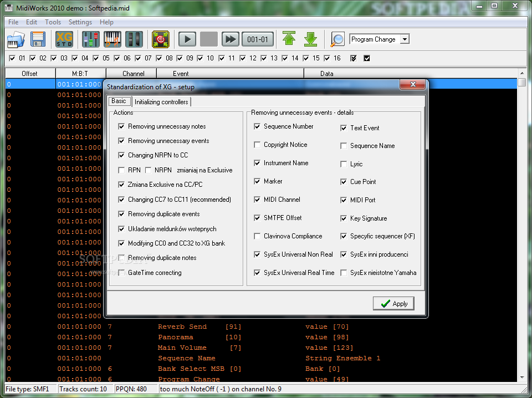Viewport: 532px width, 398px height.
Task: Launch the XG STD standardization tool
Action: (x=64, y=39)
